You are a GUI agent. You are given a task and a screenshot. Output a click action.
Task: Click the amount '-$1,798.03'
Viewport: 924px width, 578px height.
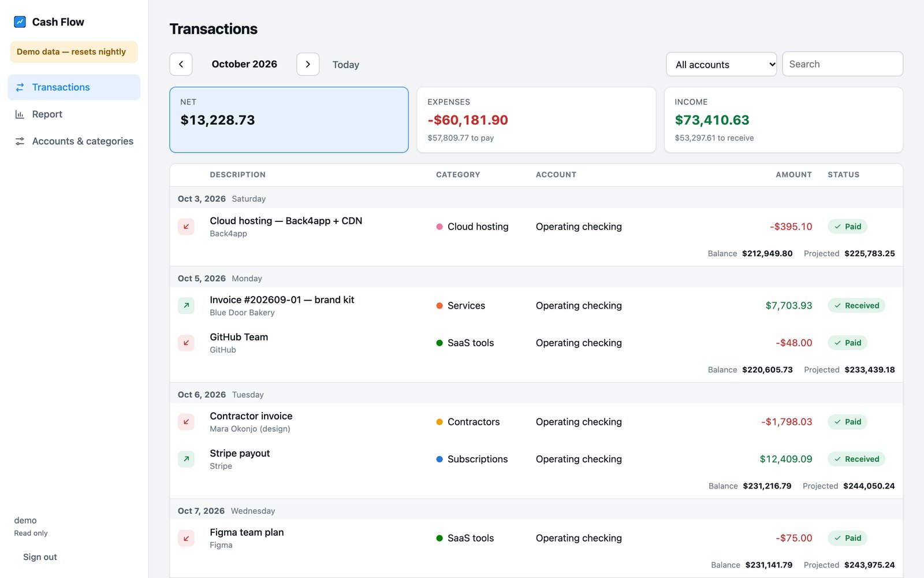(787, 422)
